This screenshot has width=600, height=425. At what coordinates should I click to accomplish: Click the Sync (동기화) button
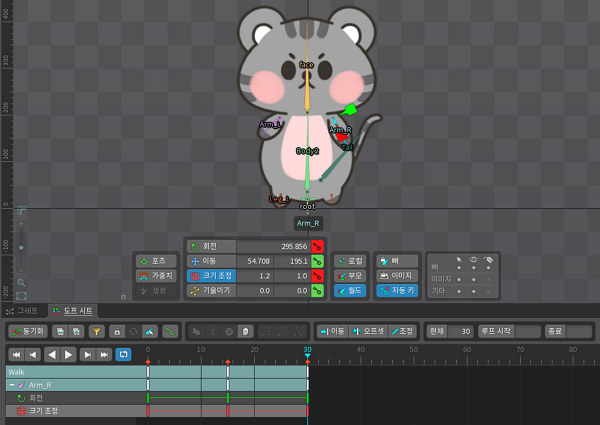[28, 331]
